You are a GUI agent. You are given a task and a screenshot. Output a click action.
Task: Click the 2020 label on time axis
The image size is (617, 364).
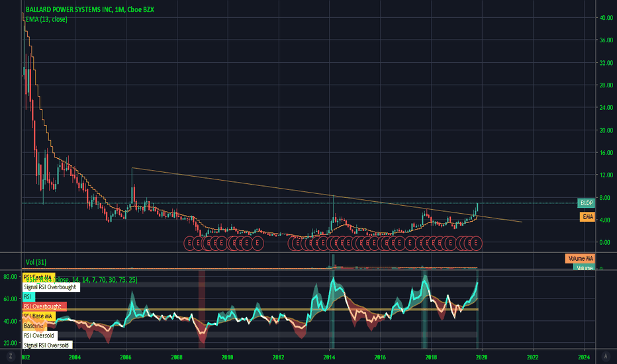pos(482,357)
